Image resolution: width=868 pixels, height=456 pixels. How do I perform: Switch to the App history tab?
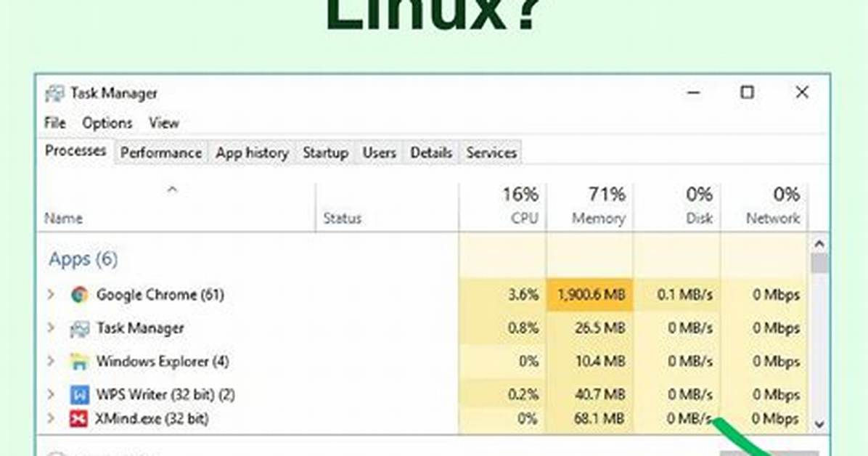pyautogui.click(x=253, y=153)
